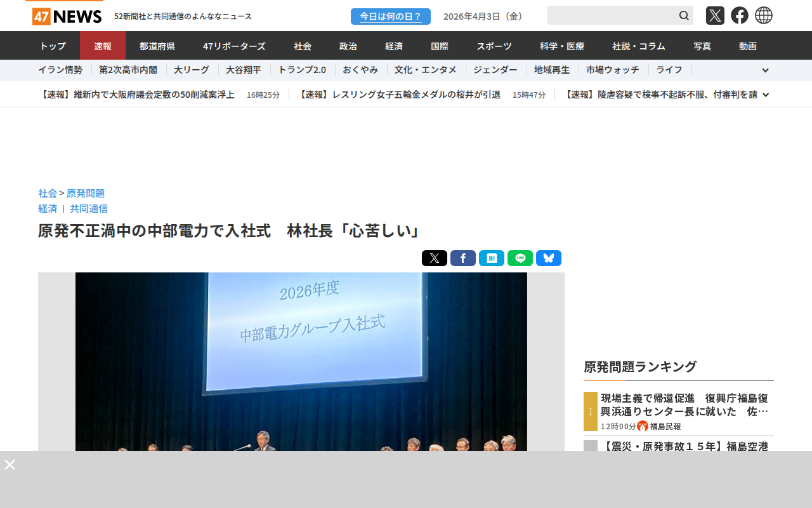Click the globe language icon
The image size is (812, 508).
click(x=764, y=15)
